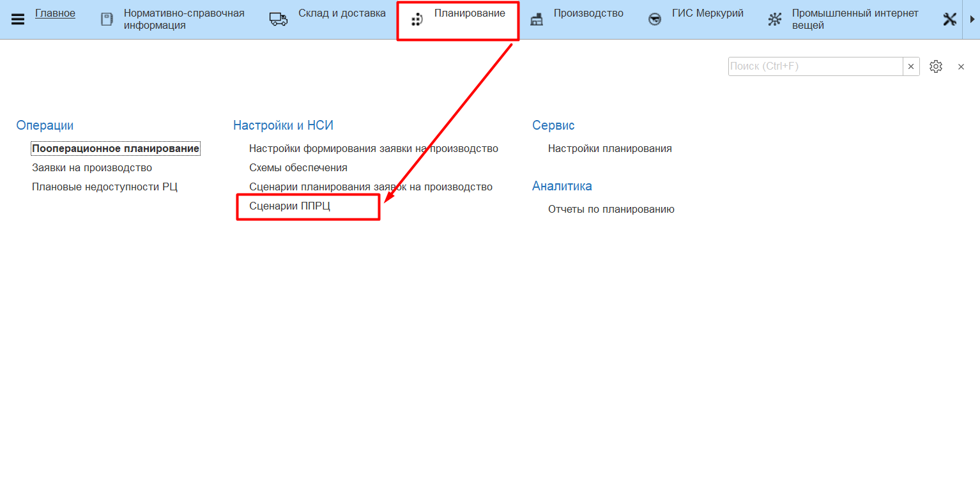
Task: Close the section menu panel
Action: [x=961, y=66]
